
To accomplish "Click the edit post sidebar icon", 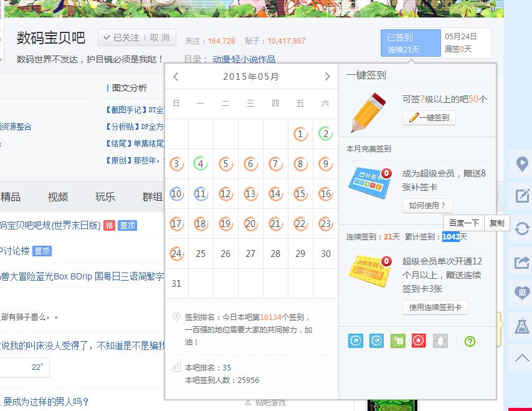I will pyautogui.click(x=522, y=195).
